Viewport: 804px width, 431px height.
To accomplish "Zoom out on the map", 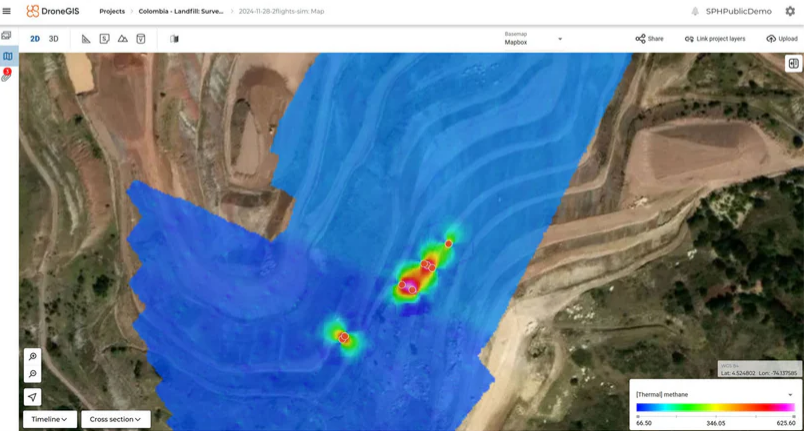I will click(33, 374).
